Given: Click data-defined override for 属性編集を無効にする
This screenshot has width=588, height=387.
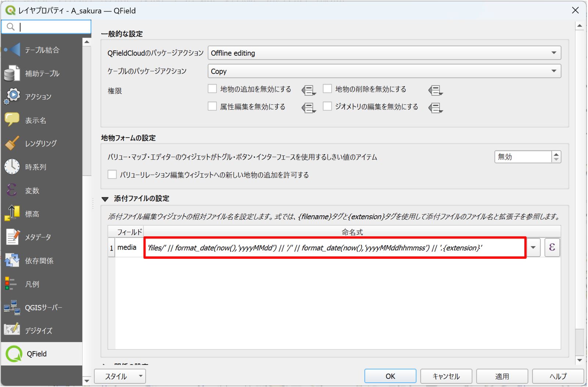Looking at the screenshot, I should 309,108.
